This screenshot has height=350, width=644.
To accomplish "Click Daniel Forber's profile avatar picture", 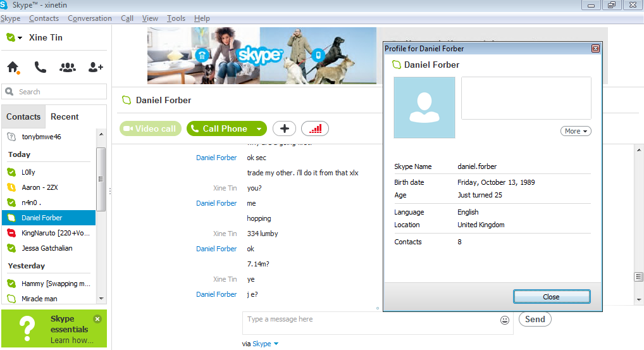I will [x=424, y=108].
